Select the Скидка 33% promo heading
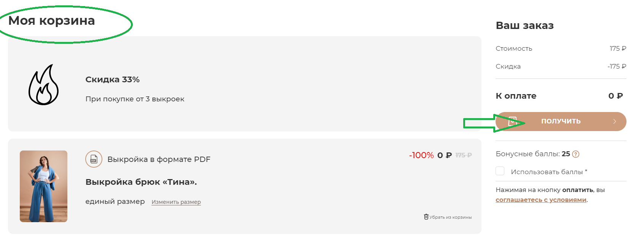This screenshot has height=245, width=644. [112, 80]
